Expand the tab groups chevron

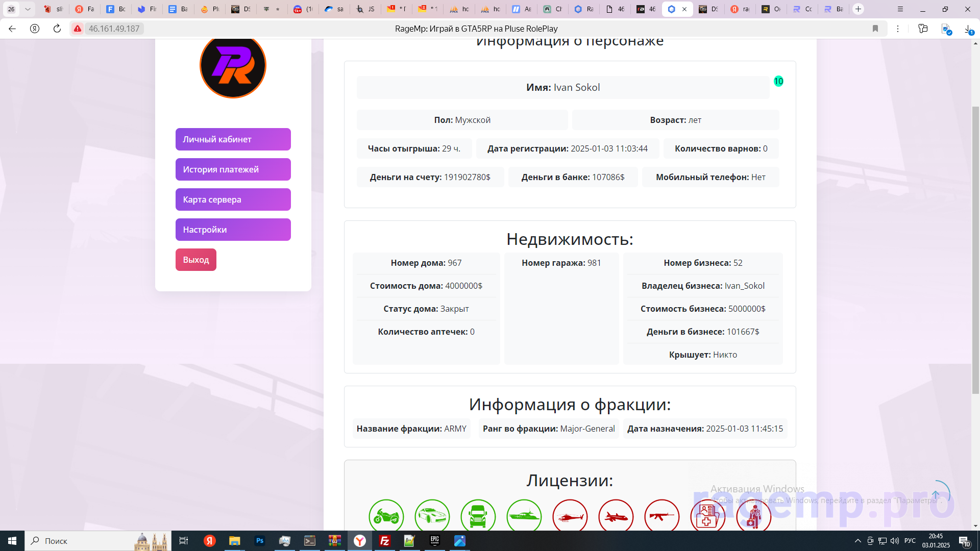pyautogui.click(x=28, y=9)
